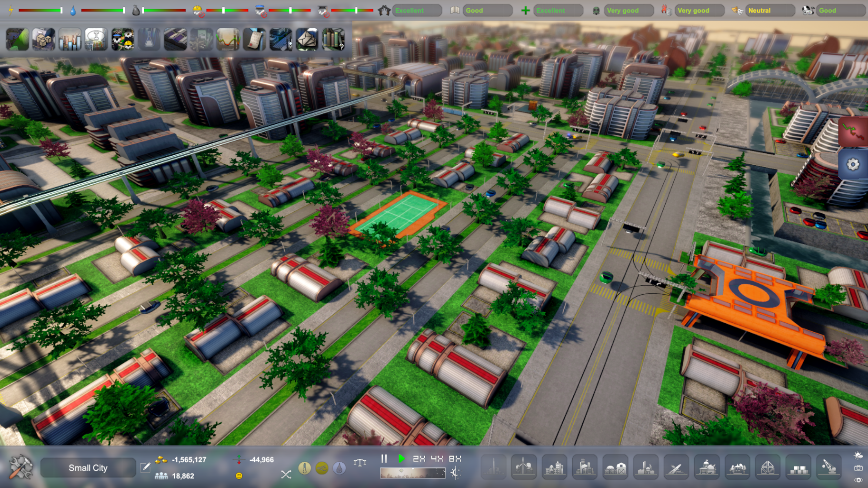Resume normal speed with the play button
868x488 pixels.
pyautogui.click(x=401, y=458)
